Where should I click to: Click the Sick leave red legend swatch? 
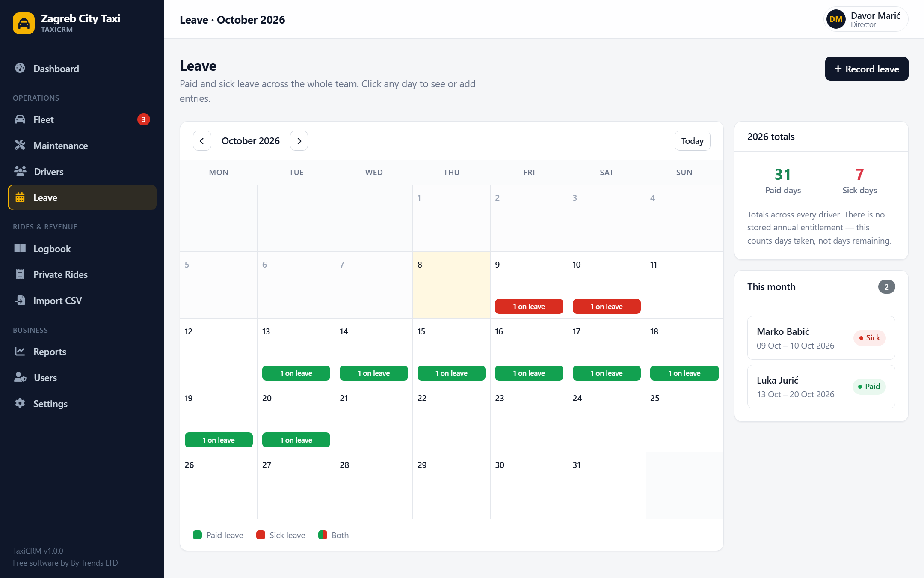point(261,535)
